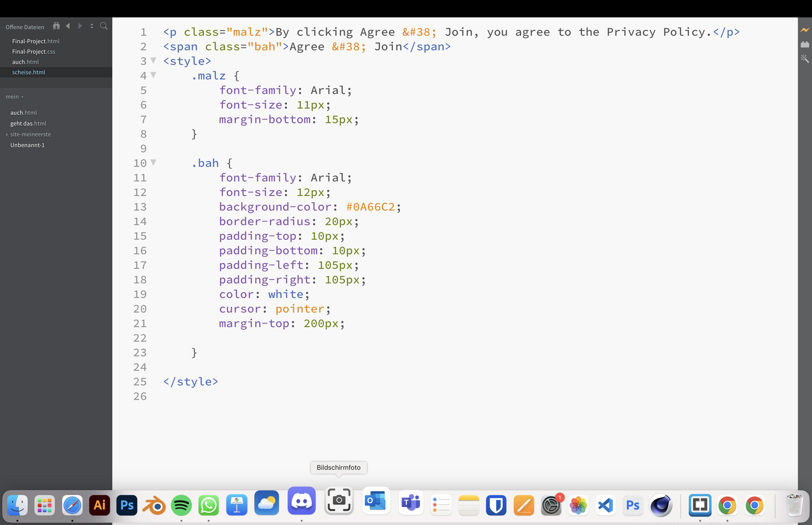Launch Blender from the Dock
Image resolution: width=812 pixels, height=525 pixels.
click(154, 505)
